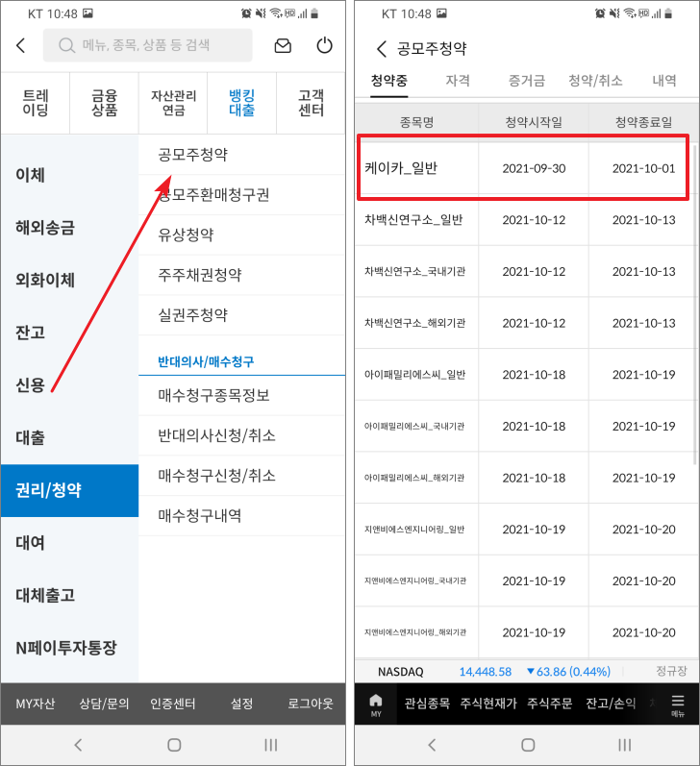Tap the magnifier search icon
700x766 pixels.
click(66, 45)
